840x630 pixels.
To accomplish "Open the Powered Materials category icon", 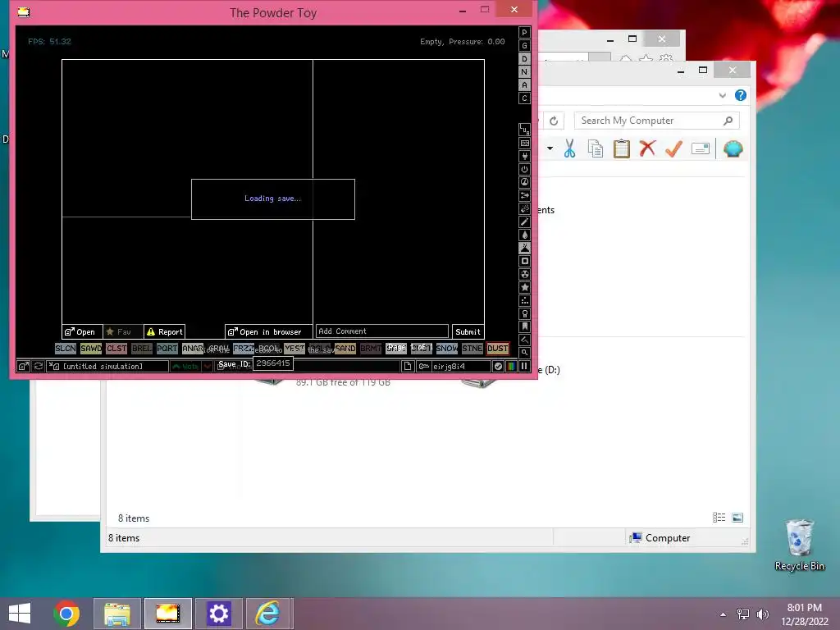I will pos(524,169).
